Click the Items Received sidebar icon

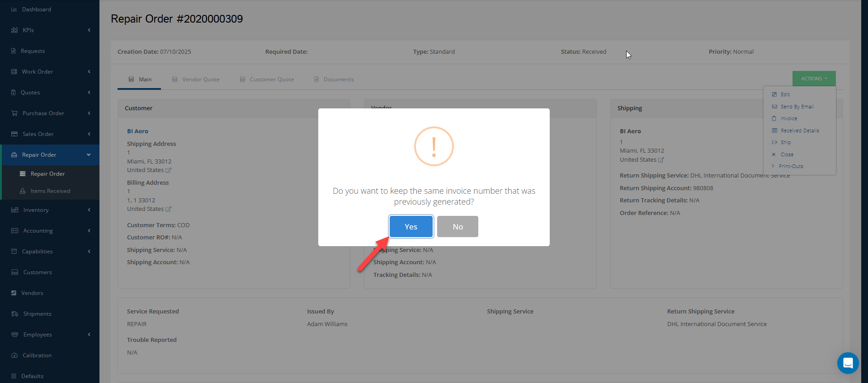[x=23, y=191]
